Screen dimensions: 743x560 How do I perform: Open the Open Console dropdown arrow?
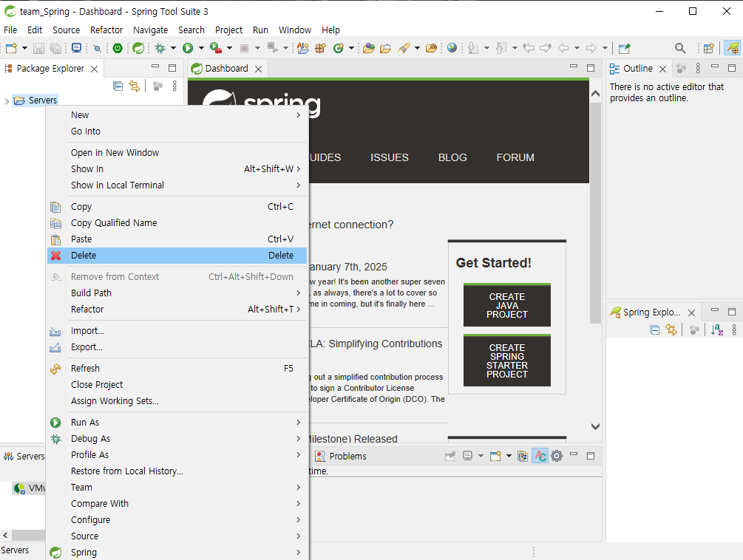[509, 456]
